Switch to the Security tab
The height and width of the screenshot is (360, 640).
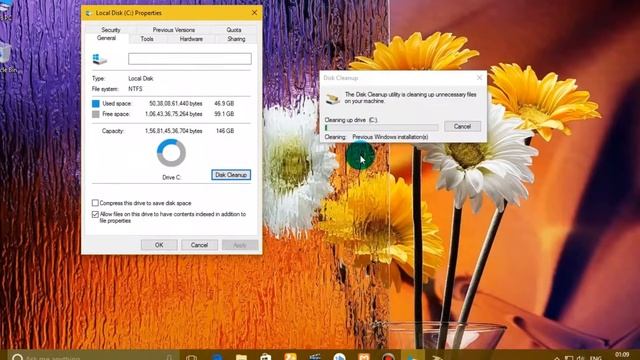click(111, 30)
